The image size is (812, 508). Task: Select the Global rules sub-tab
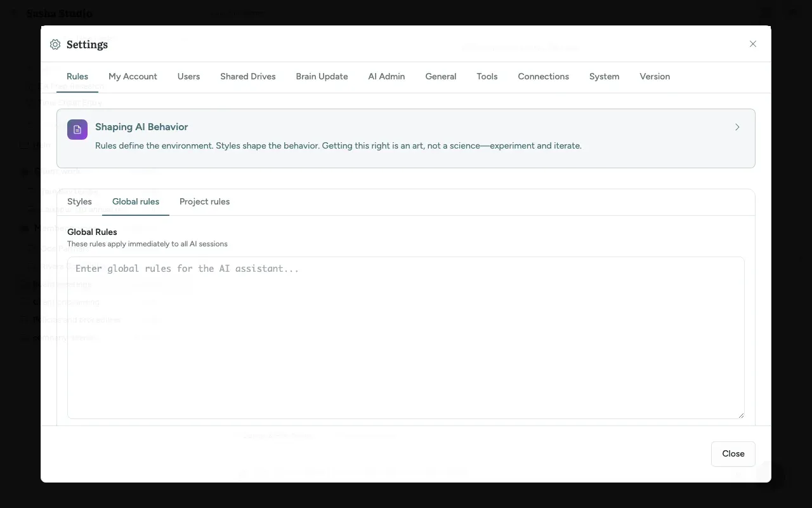coord(136,201)
